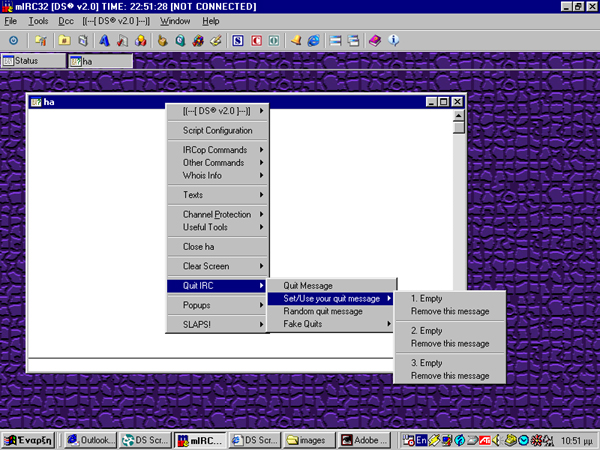600x450 pixels.
Task: Click the DCC Chat 'C' icon
Action: (x=256, y=40)
